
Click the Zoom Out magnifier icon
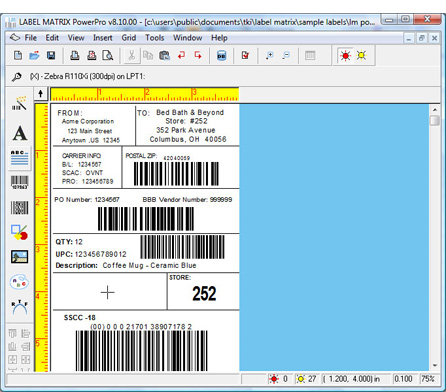point(286,55)
